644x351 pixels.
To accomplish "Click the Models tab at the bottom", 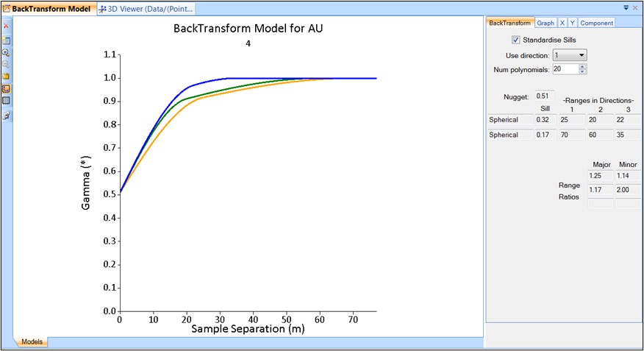I will (x=32, y=342).
